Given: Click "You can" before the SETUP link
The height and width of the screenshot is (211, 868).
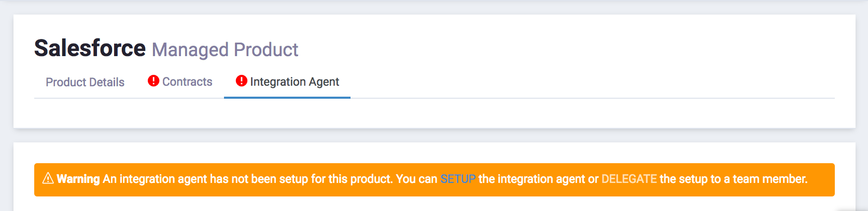Looking at the screenshot, I should [416, 179].
